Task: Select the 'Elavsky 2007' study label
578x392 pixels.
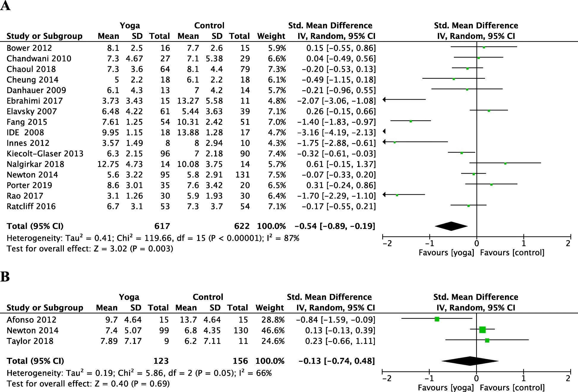Action: click(x=31, y=111)
